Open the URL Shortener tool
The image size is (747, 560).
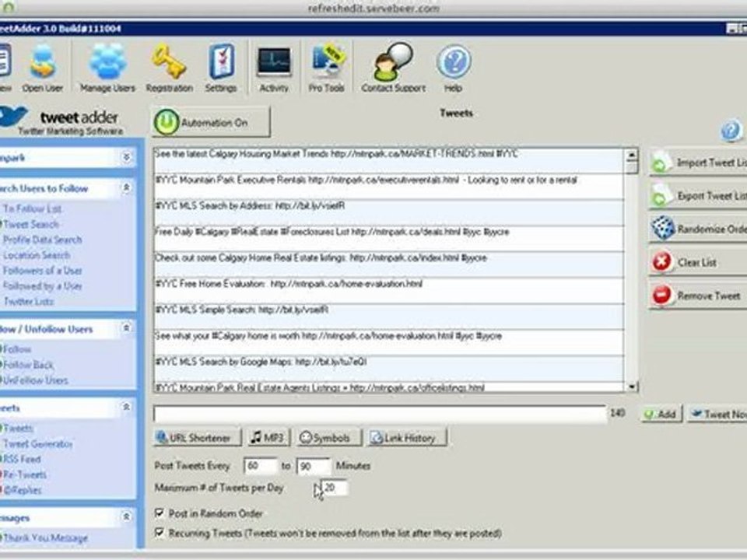197,438
